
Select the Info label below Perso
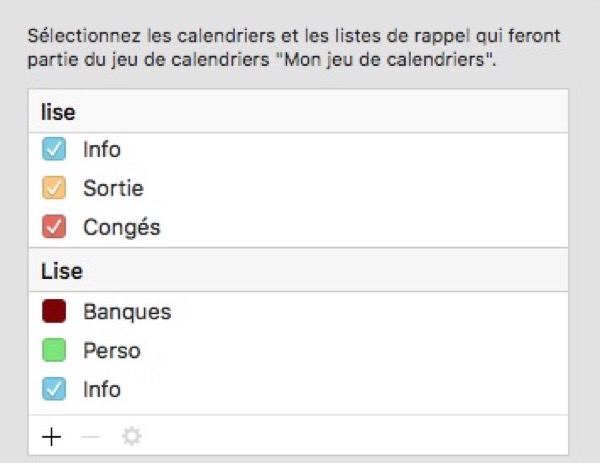coord(102,389)
